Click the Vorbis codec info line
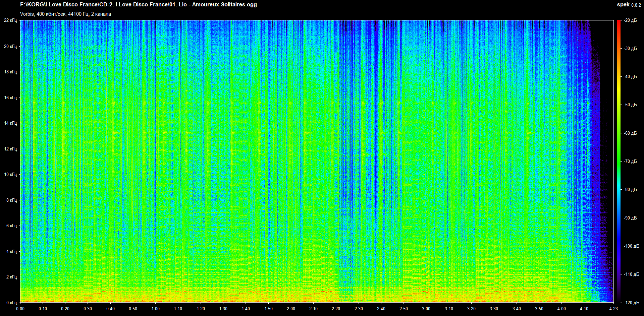 coord(65,14)
